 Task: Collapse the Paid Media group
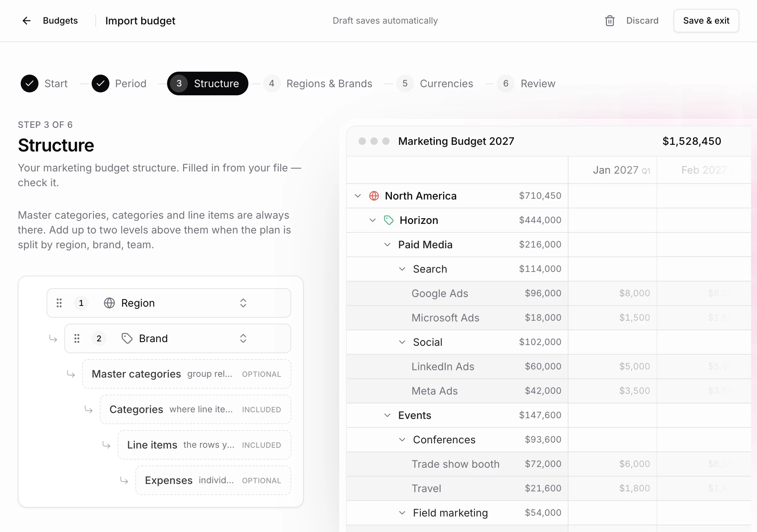(387, 245)
